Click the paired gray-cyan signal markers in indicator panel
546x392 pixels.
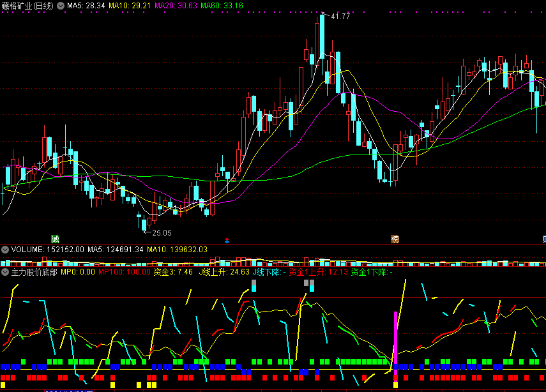[309, 285]
